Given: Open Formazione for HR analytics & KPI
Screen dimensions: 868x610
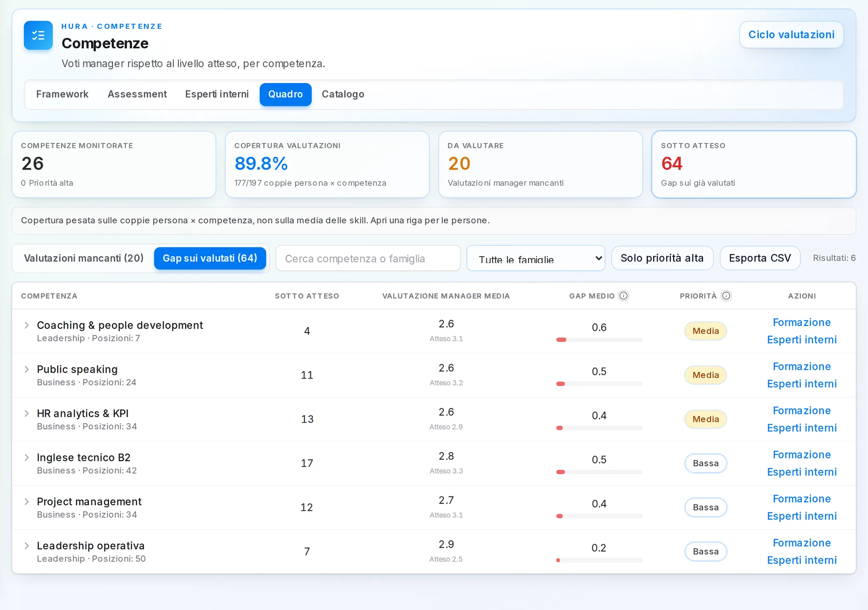Looking at the screenshot, I should (801, 410).
